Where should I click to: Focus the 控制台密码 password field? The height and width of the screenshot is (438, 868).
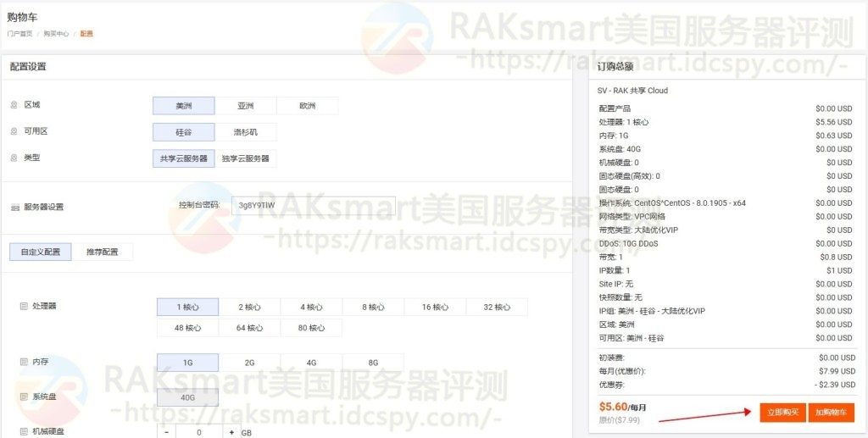[314, 205]
